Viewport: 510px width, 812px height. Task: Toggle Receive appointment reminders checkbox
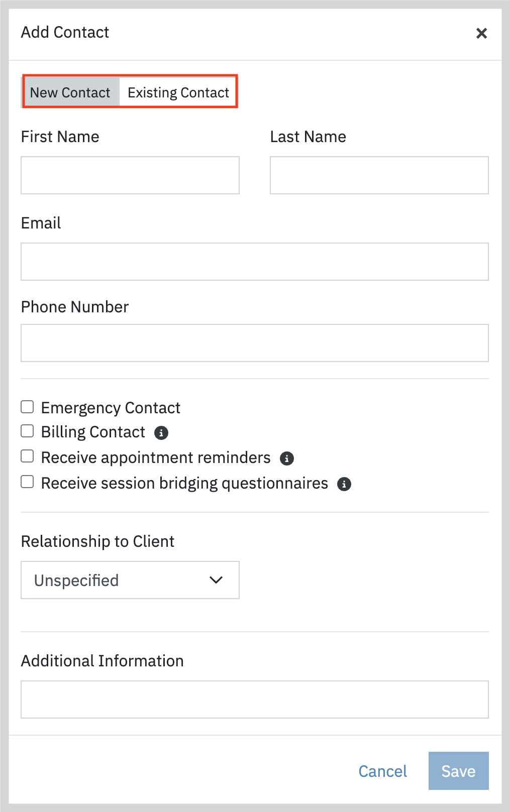(27, 456)
